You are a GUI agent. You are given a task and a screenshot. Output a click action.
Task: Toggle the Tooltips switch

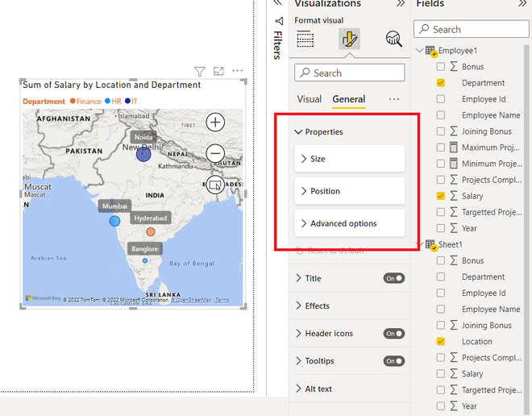click(394, 361)
